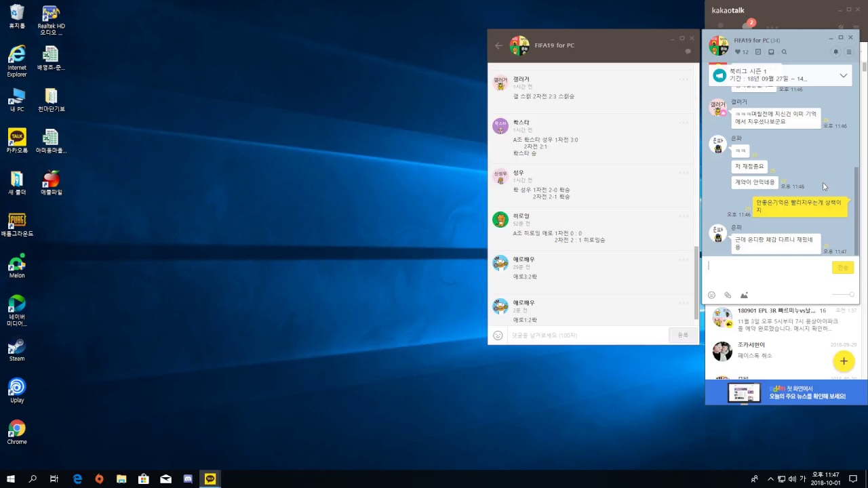Open the options dots for 히로잉's post

pyautogui.click(x=684, y=216)
